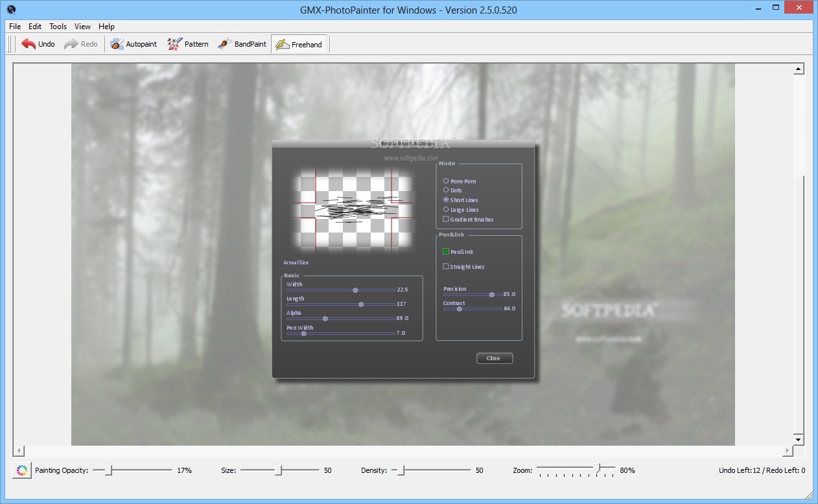Click the vertical scrollbar up arrow
Screen dimensions: 818x504
click(799, 69)
